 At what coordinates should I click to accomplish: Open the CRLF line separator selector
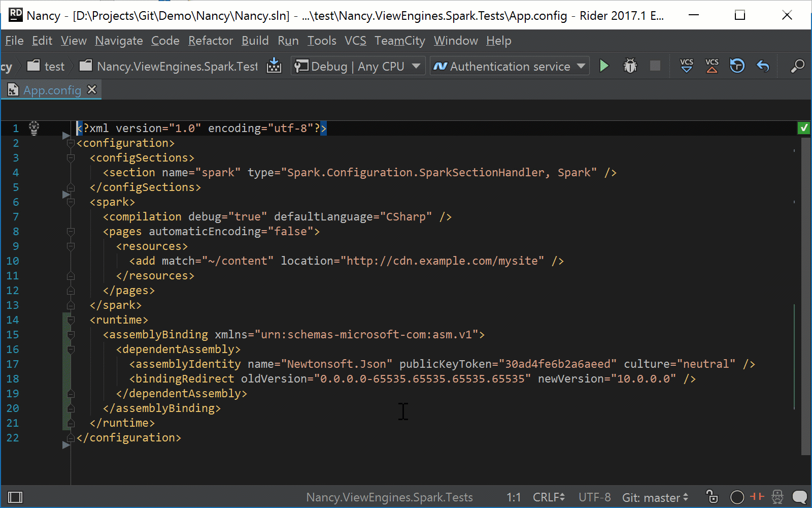click(x=548, y=497)
